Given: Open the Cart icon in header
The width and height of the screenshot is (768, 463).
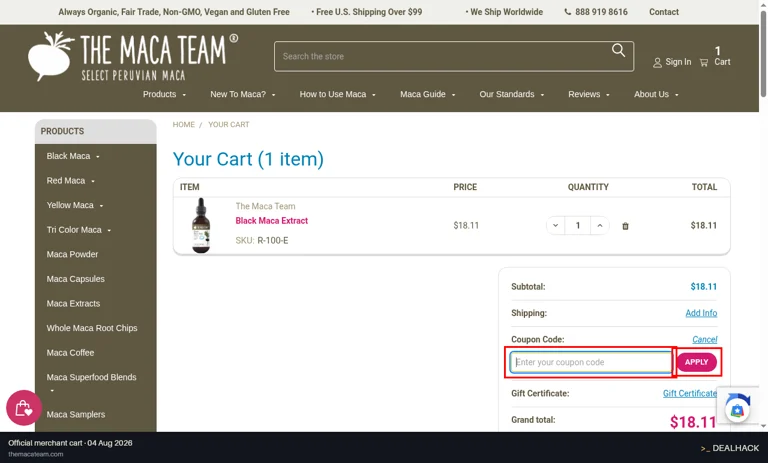Looking at the screenshot, I should pyautogui.click(x=704, y=63).
